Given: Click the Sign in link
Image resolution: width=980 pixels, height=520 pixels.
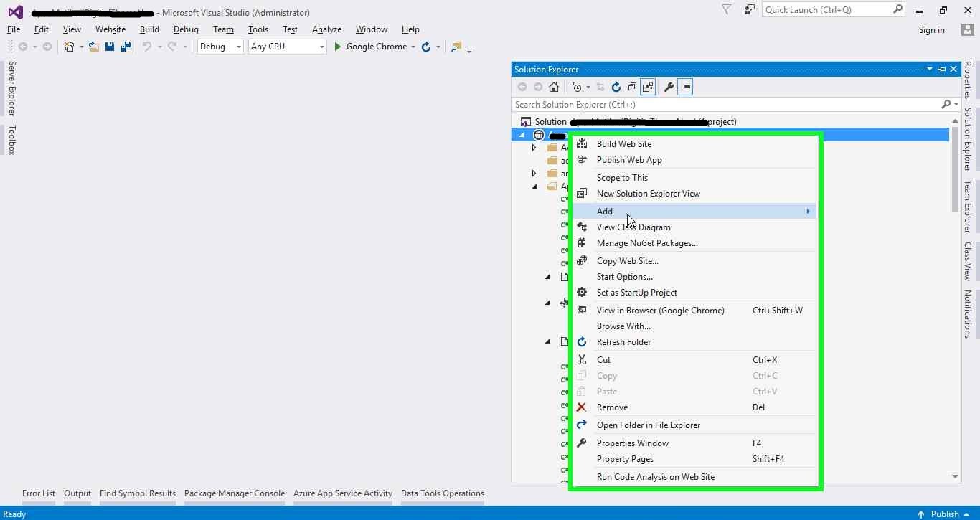Looking at the screenshot, I should (x=932, y=30).
